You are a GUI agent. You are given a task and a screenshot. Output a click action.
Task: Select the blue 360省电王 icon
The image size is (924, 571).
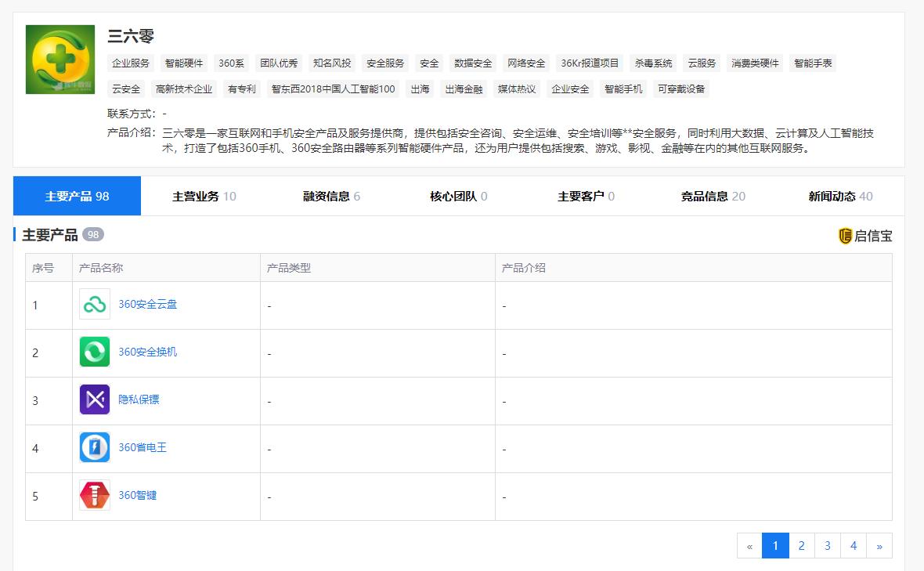click(x=94, y=448)
